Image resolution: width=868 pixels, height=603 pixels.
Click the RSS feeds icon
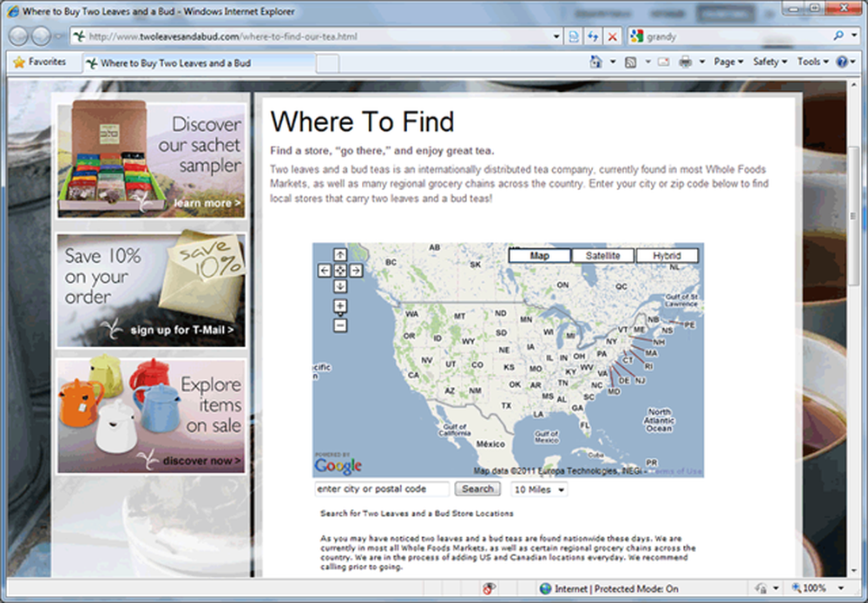(x=630, y=62)
